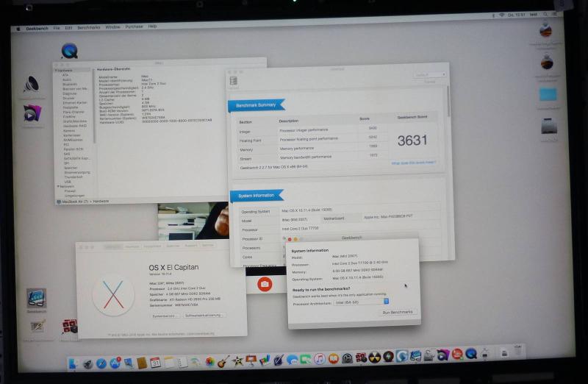Click the Run Benchmarks button

[x=398, y=313]
